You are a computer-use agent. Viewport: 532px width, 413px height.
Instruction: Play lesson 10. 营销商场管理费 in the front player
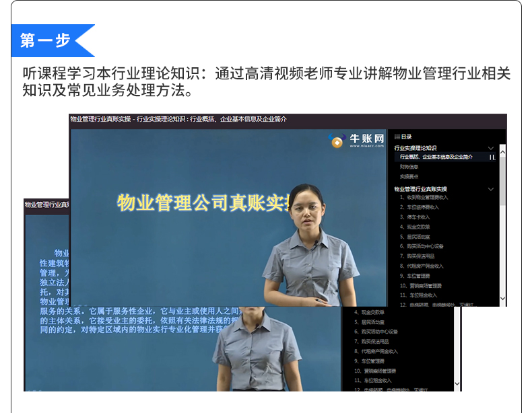pyautogui.click(x=421, y=286)
